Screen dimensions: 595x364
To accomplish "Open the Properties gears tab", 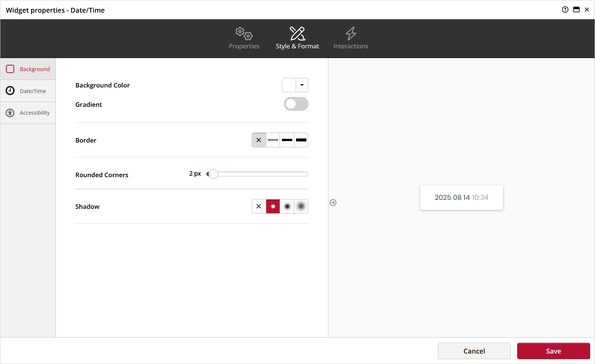I will (x=244, y=38).
